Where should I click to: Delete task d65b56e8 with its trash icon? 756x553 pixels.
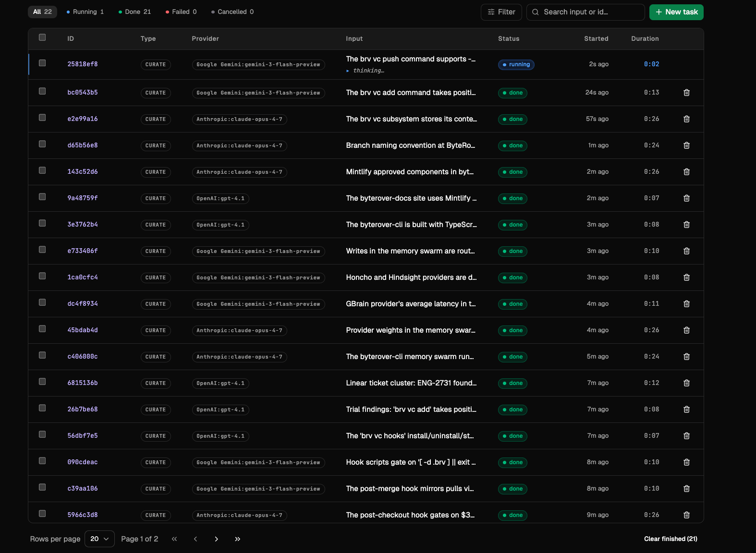coord(686,145)
